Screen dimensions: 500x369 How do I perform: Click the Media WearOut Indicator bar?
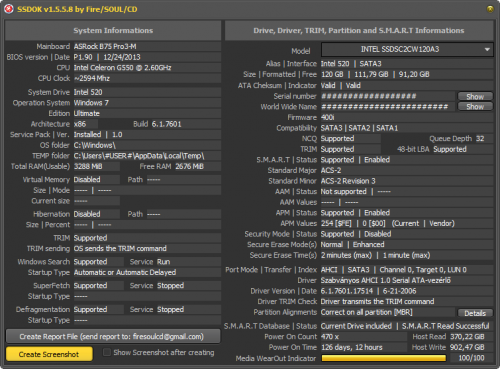[383, 358]
